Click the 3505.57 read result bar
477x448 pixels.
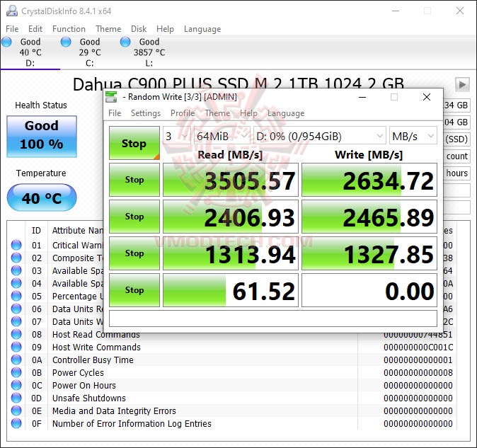[x=231, y=180]
